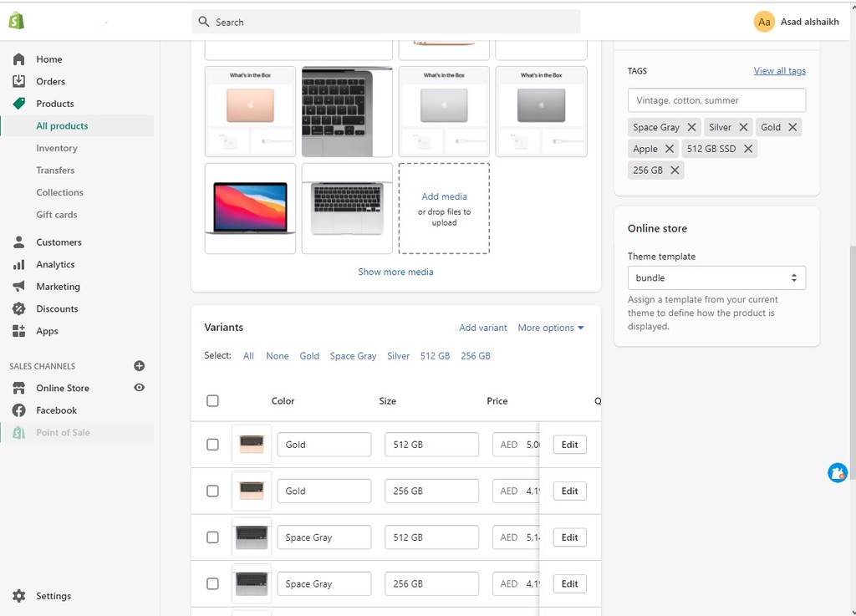The height and width of the screenshot is (616, 856).
Task: Select Gold variants filter link
Action: coord(309,356)
